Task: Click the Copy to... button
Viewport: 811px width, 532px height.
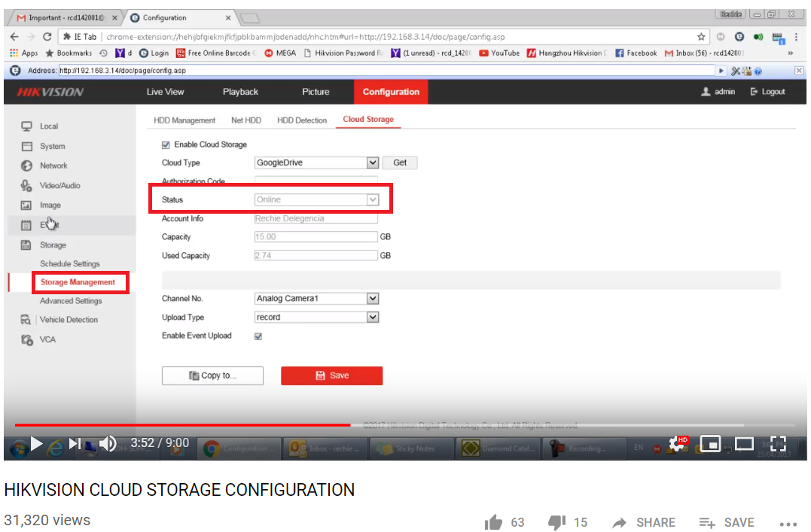Action: (x=212, y=375)
